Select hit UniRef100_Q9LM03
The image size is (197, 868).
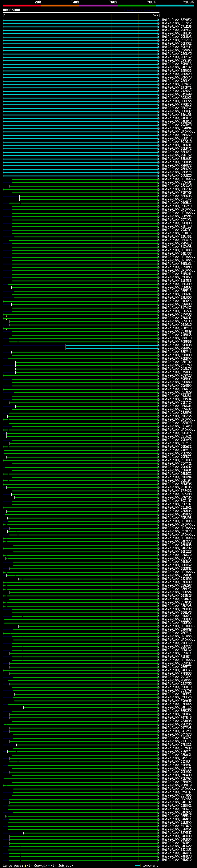[177, 37]
